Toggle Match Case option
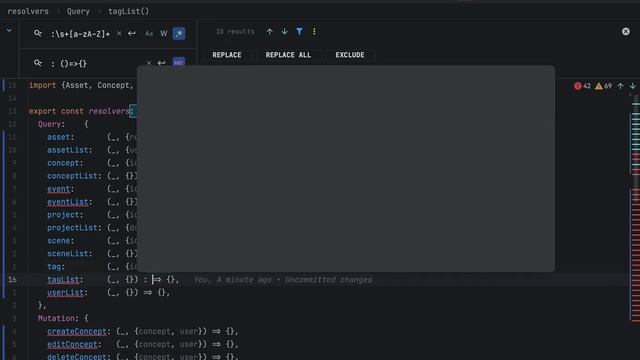This screenshot has height=360, width=640. pos(149,34)
